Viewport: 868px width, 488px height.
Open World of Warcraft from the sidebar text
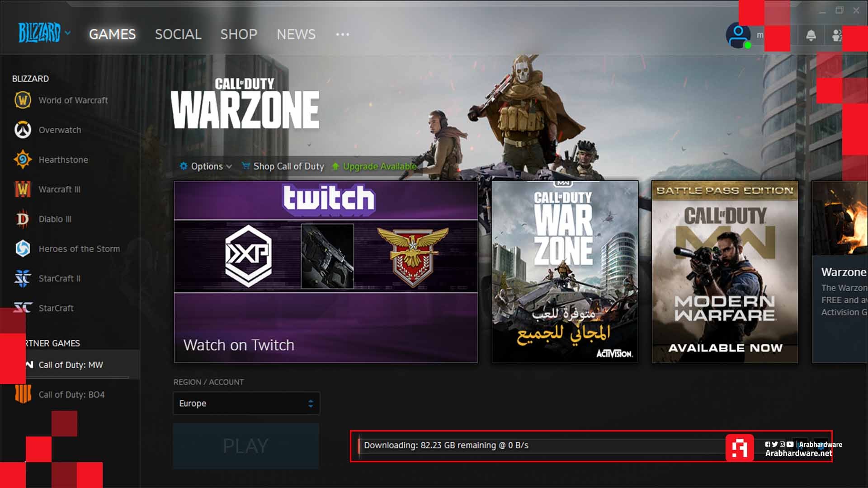tap(73, 100)
